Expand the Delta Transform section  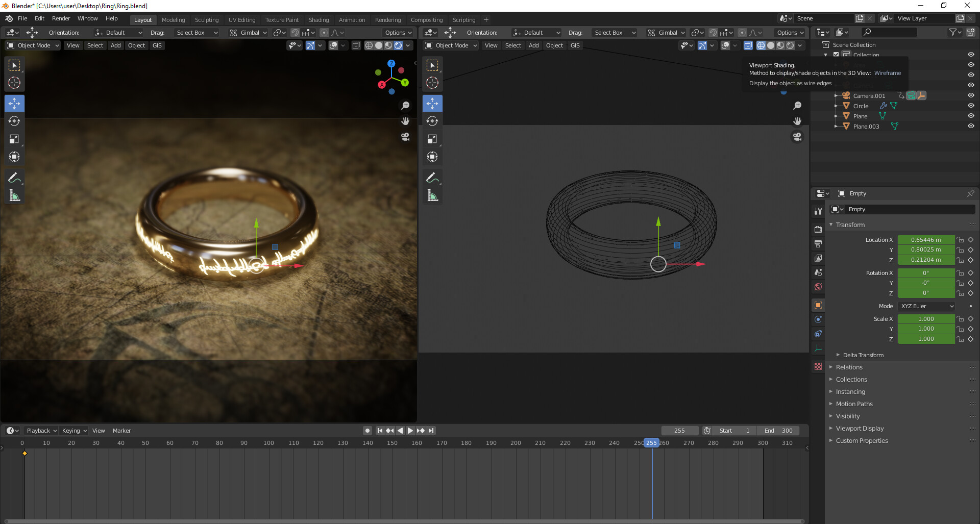click(863, 355)
